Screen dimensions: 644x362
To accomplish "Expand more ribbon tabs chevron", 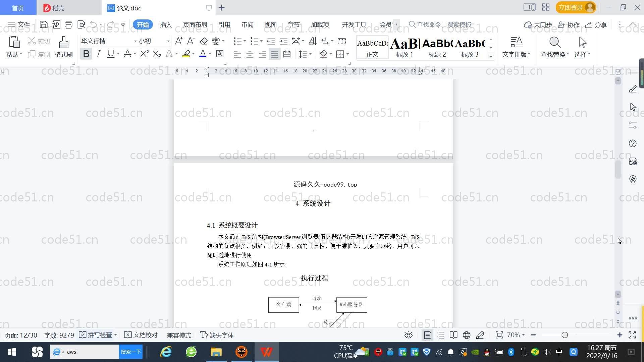I will (x=396, y=24).
